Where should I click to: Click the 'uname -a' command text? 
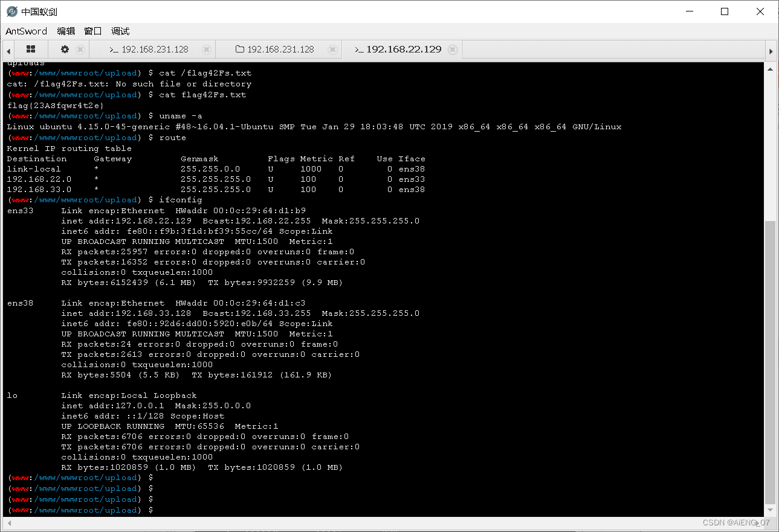pyautogui.click(x=181, y=116)
